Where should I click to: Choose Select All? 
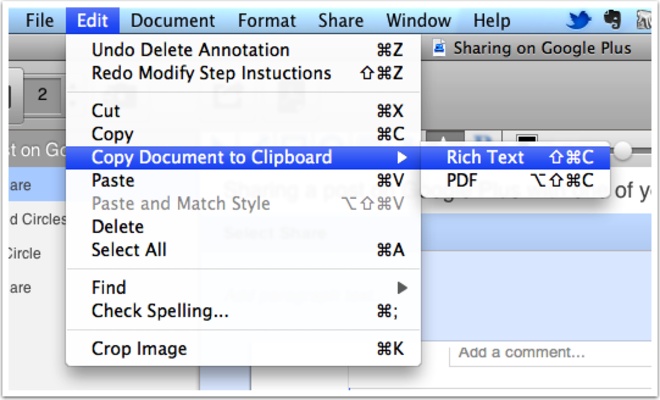click(x=243, y=250)
